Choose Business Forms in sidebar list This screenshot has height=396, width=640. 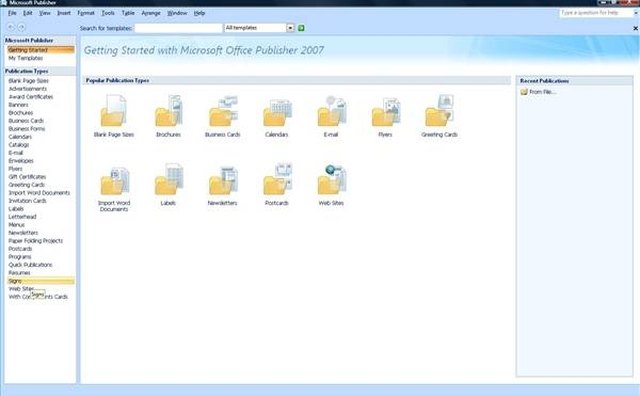point(27,129)
